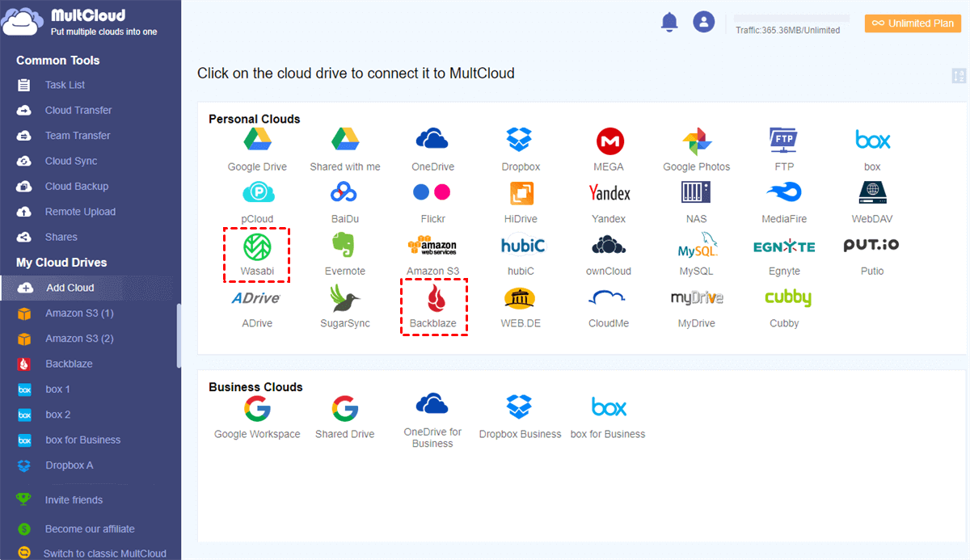Add MySQL database icon
Screen dimensions: 970x560
click(697, 244)
